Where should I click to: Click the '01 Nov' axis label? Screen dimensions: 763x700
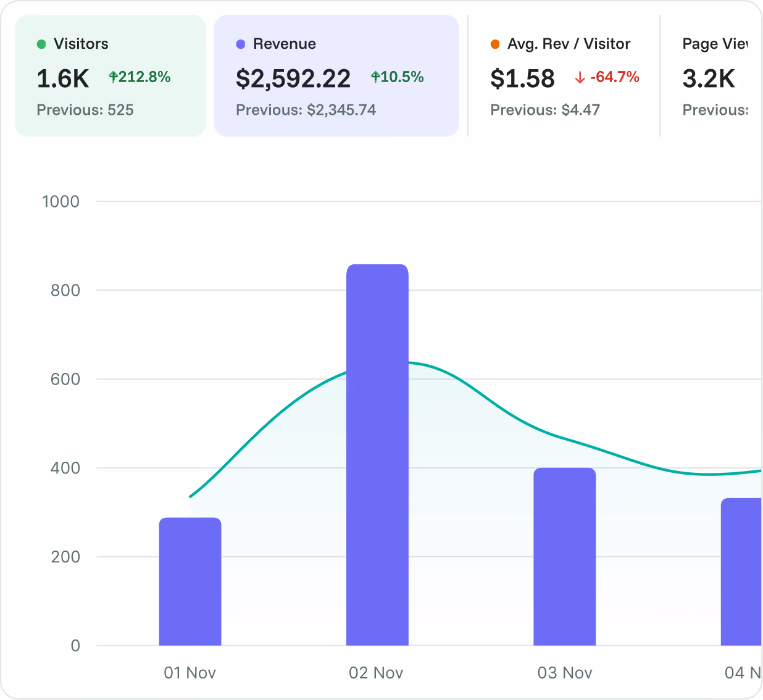(190, 673)
